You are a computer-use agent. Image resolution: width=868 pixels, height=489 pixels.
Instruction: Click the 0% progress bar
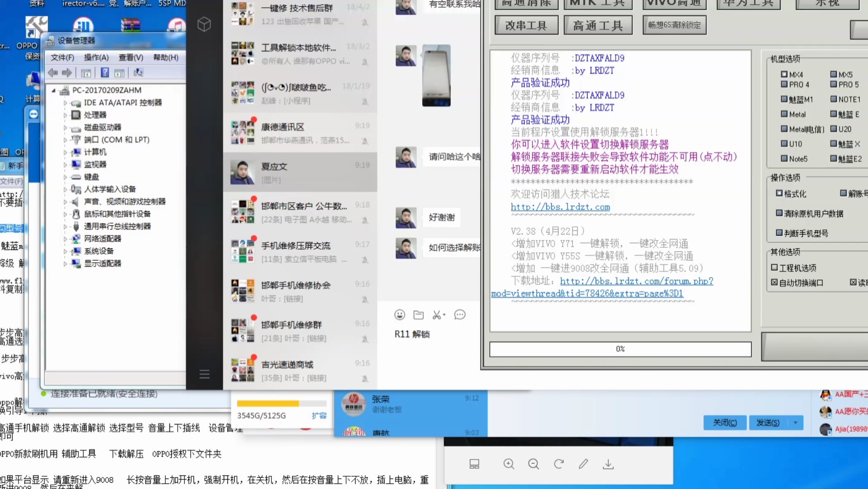(x=620, y=349)
